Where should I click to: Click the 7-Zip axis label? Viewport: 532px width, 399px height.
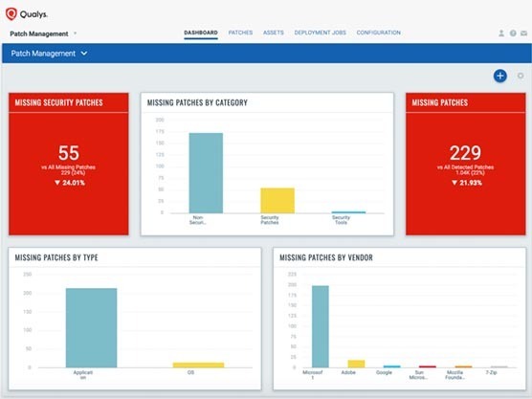(x=491, y=372)
